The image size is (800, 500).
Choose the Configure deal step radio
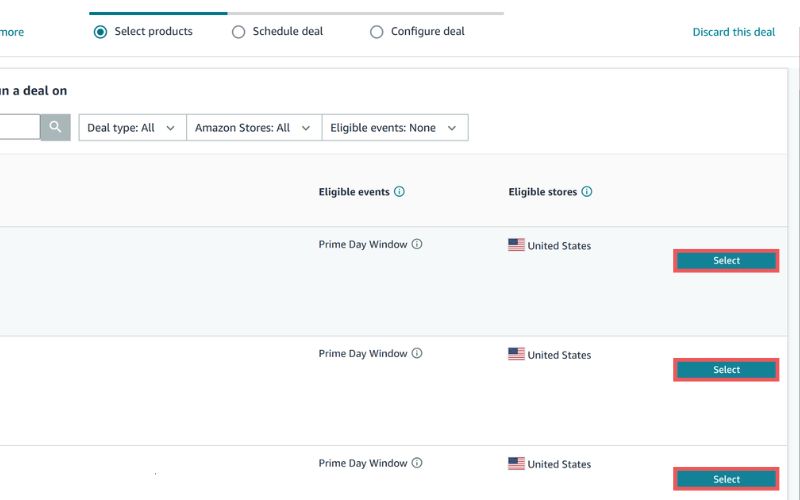click(377, 32)
